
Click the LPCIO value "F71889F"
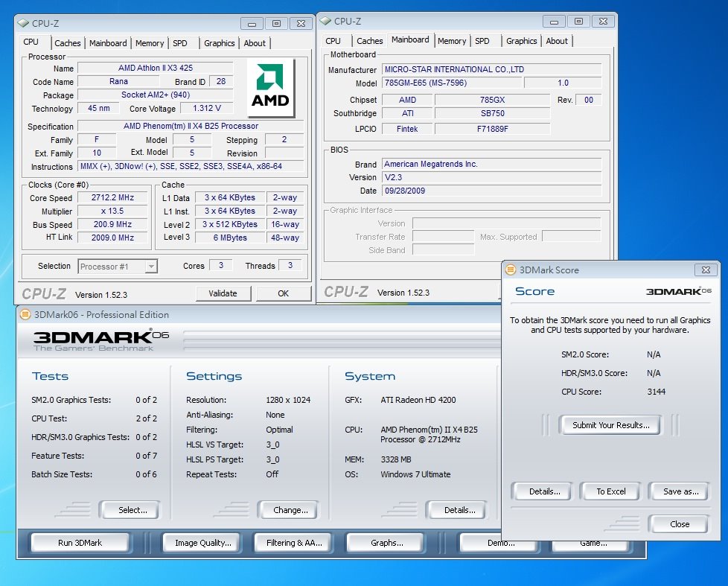[x=492, y=129]
